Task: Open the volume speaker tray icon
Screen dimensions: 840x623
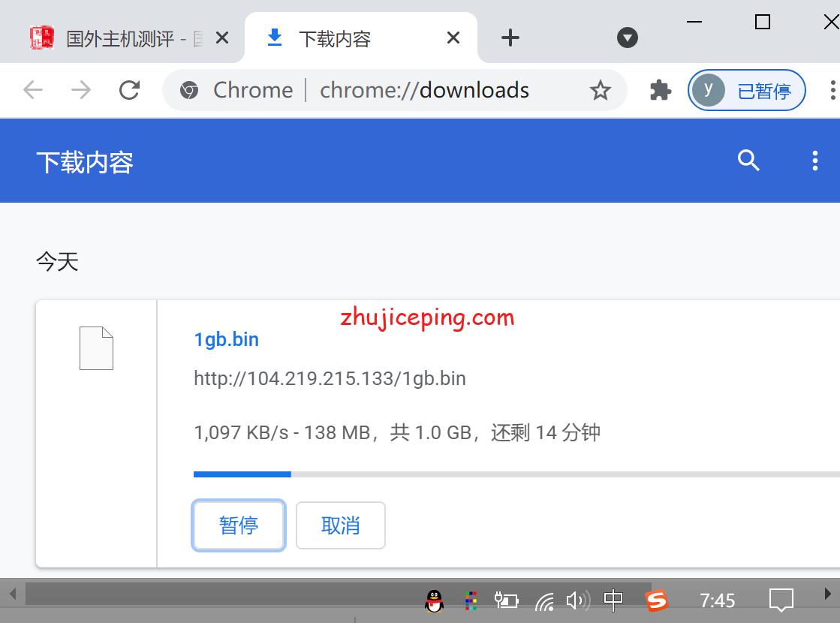Action: click(578, 600)
